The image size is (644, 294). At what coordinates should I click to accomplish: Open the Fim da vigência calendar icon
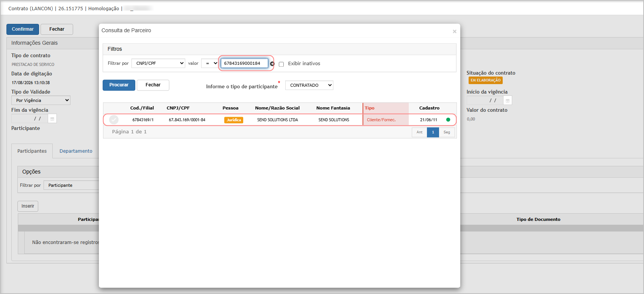pyautogui.click(x=52, y=119)
